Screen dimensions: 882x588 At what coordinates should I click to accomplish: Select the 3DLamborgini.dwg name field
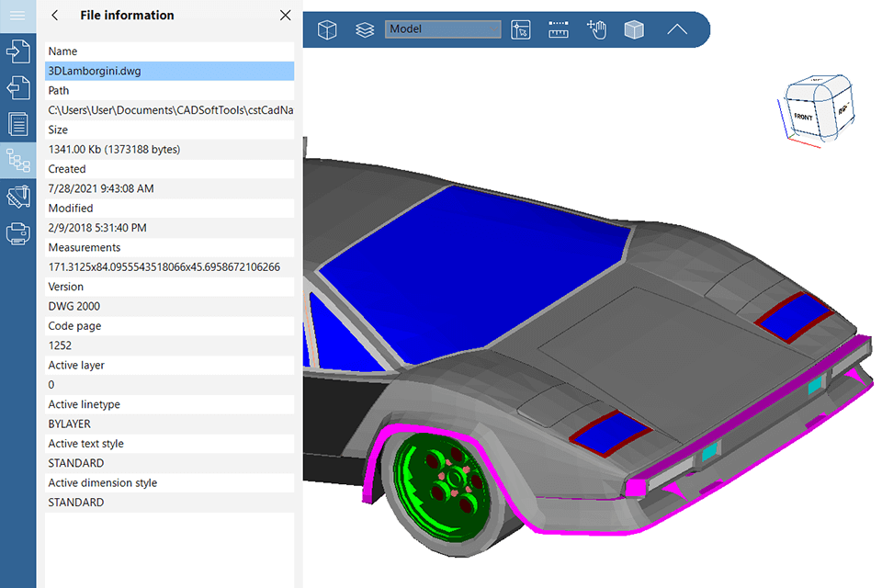click(x=170, y=71)
